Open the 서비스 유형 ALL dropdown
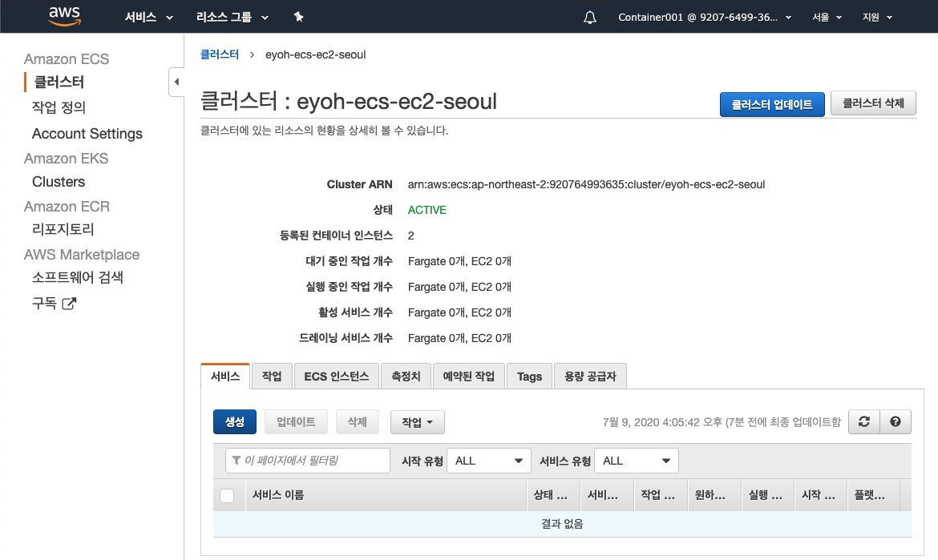 [637, 461]
